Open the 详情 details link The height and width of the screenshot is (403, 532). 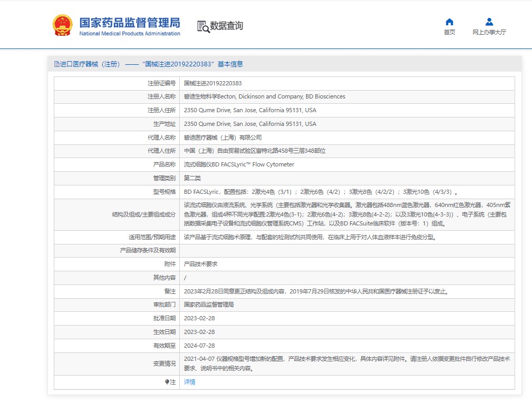[x=189, y=382]
